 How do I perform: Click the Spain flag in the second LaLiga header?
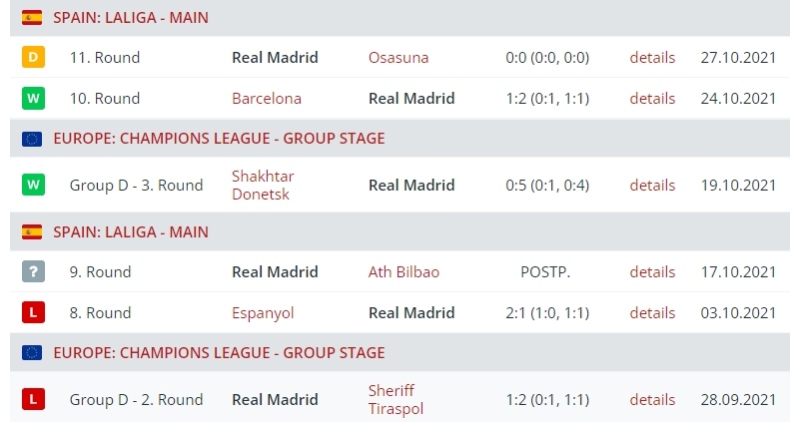[x=32, y=232]
